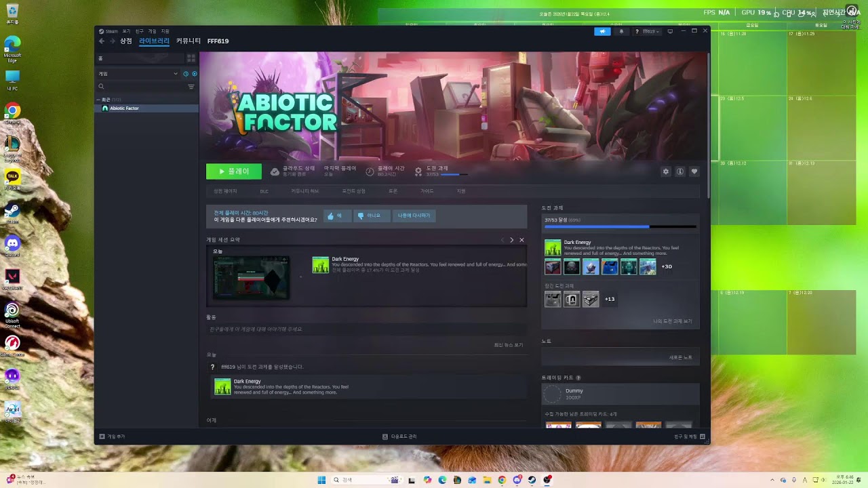Collapse the 최근 recent category
Viewport: 868px width, 488px height.
coord(98,100)
